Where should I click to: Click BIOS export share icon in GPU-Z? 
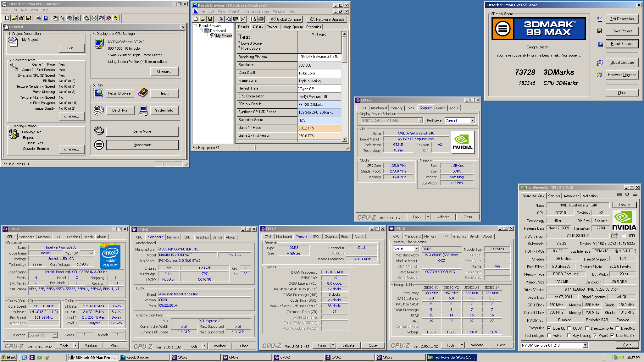[x=614, y=236]
